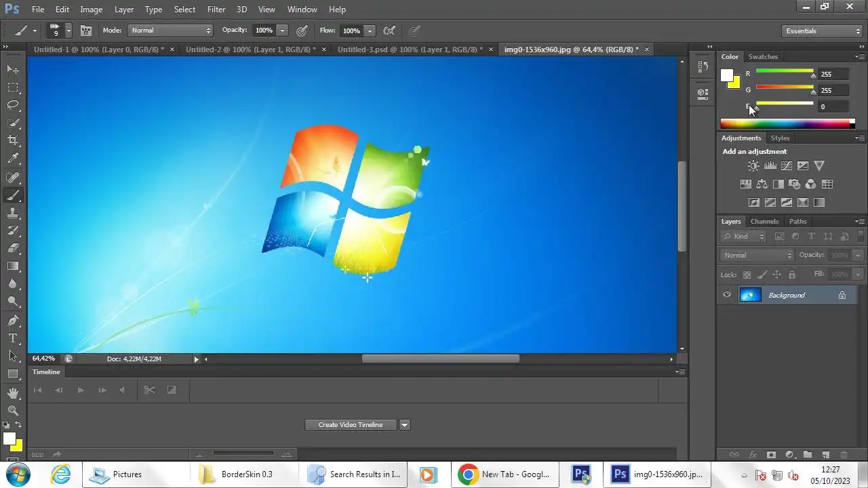
Task: Add a Vibrance adjustment
Action: coord(819,165)
